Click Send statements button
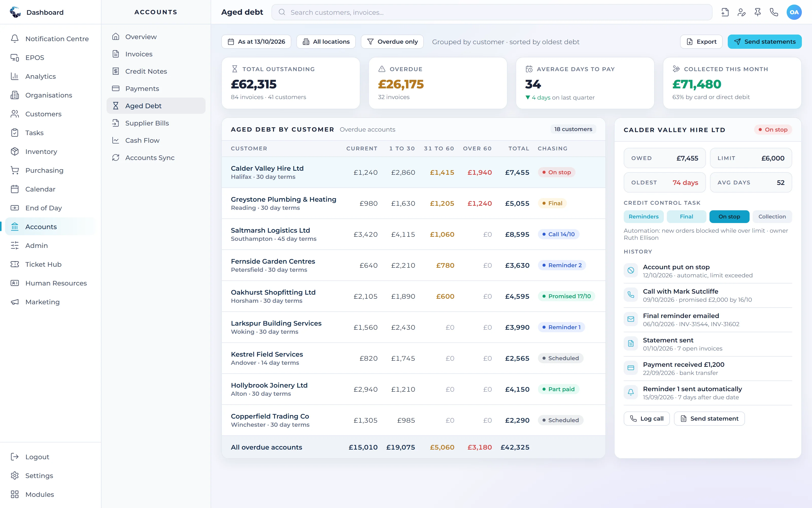The width and height of the screenshot is (812, 508). (765, 42)
